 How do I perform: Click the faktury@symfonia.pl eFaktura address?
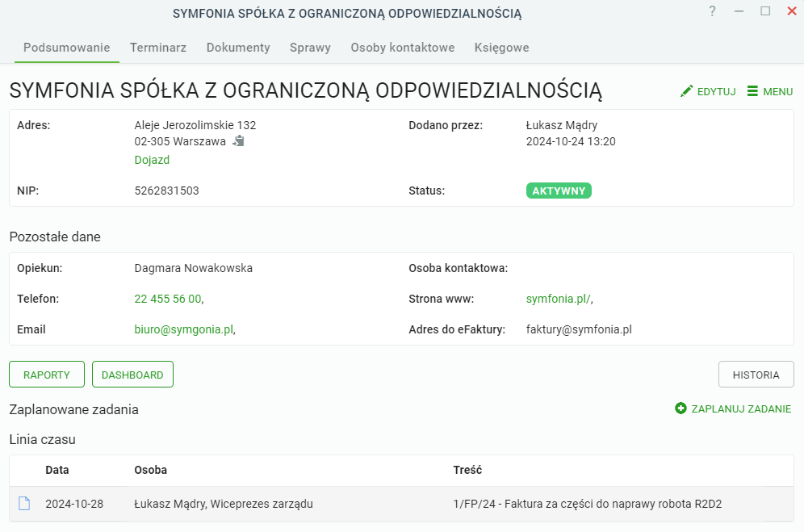(579, 330)
